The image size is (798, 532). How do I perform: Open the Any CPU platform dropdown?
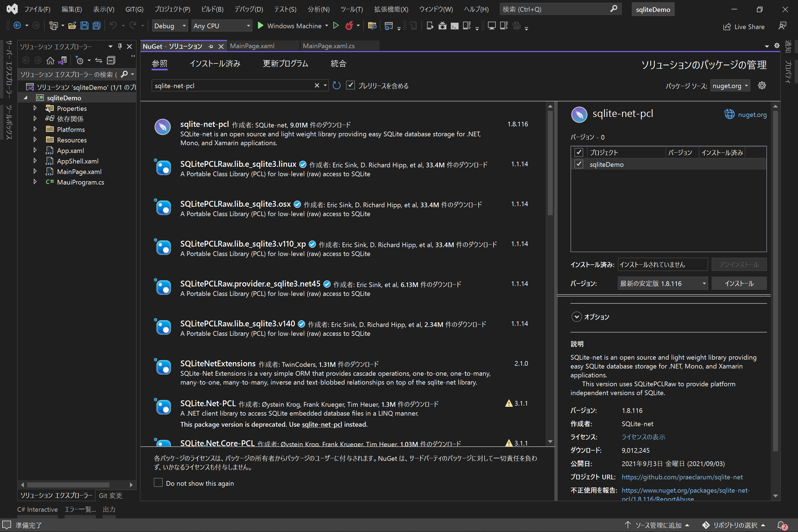pyautogui.click(x=222, y=25)
